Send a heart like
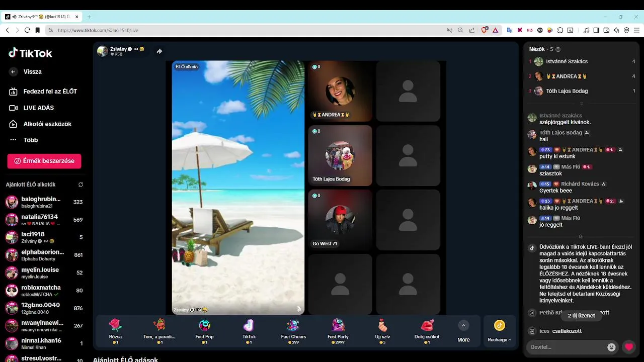The image size is (644, 362). point(628,347)
